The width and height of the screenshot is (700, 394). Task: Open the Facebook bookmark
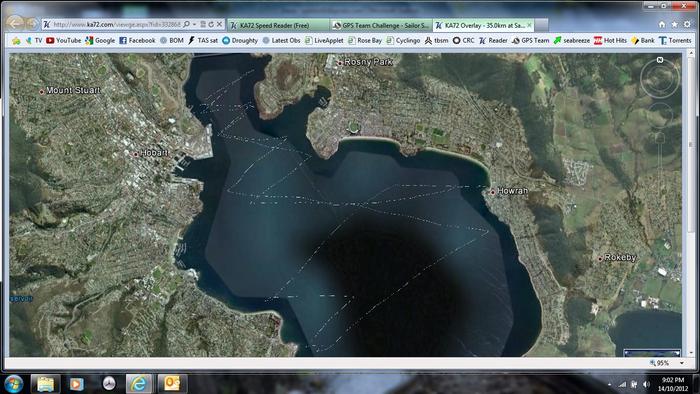coord(137,41)
